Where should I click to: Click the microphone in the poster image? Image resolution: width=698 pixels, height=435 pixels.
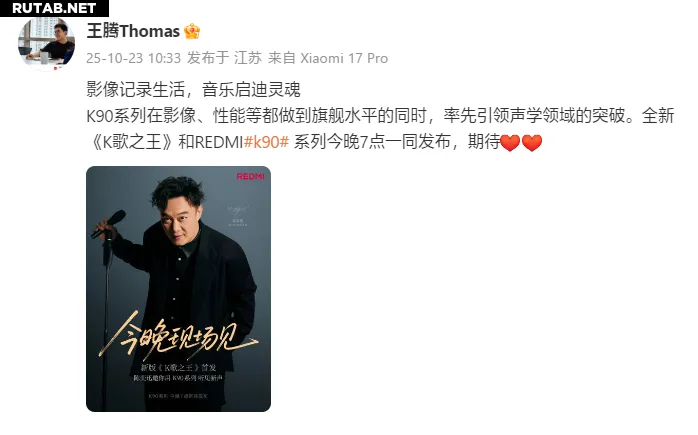tap(109, 224)
